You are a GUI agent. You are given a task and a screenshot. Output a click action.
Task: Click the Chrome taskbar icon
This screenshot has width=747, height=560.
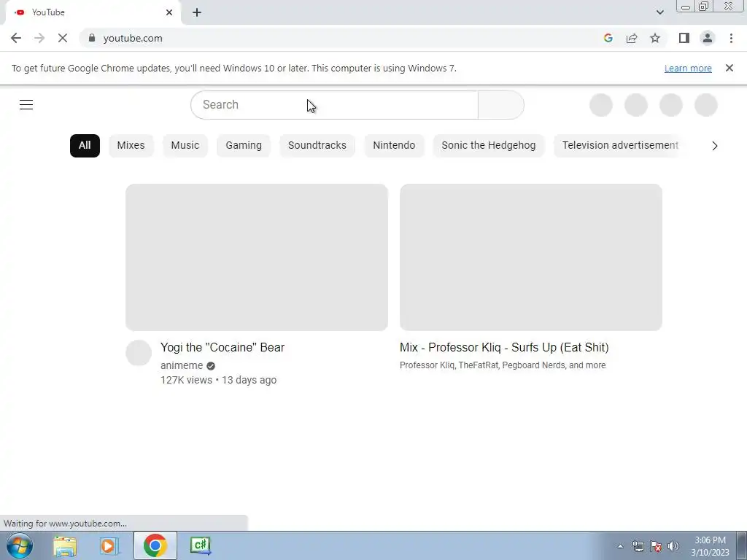(155, 545)
